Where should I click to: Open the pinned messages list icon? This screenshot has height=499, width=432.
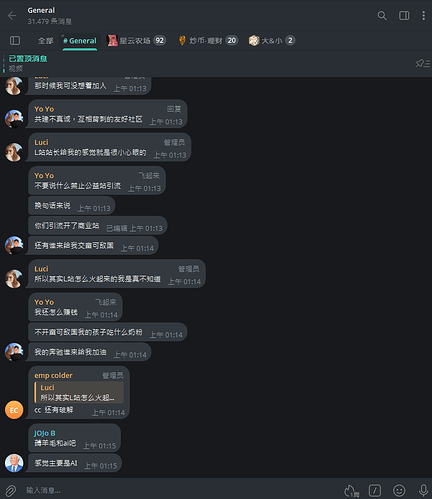click(x=423, y=63)
